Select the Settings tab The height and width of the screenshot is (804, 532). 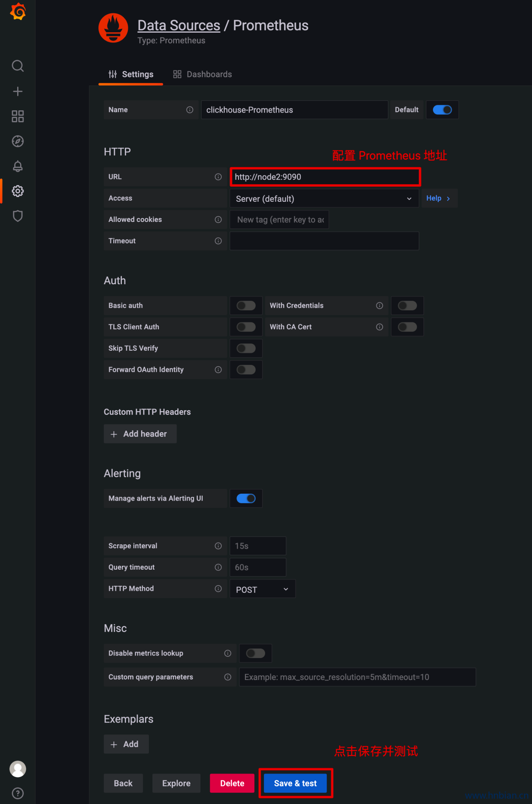tap(131, 74)
